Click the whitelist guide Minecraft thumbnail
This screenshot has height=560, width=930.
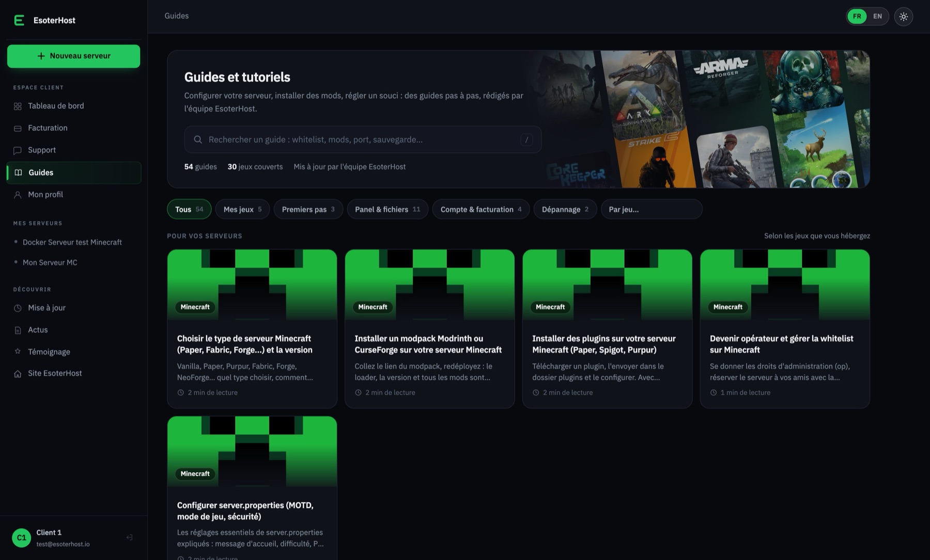(x=785, y=285)
